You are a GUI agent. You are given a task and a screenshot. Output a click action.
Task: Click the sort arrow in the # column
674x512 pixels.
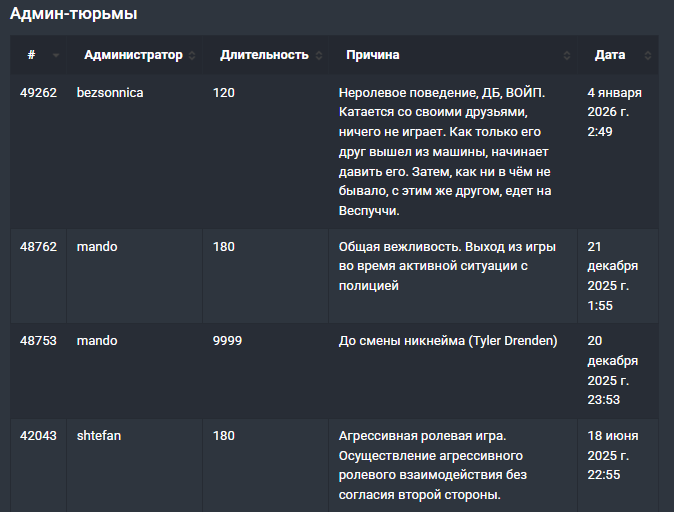click(x=56, y=55)
